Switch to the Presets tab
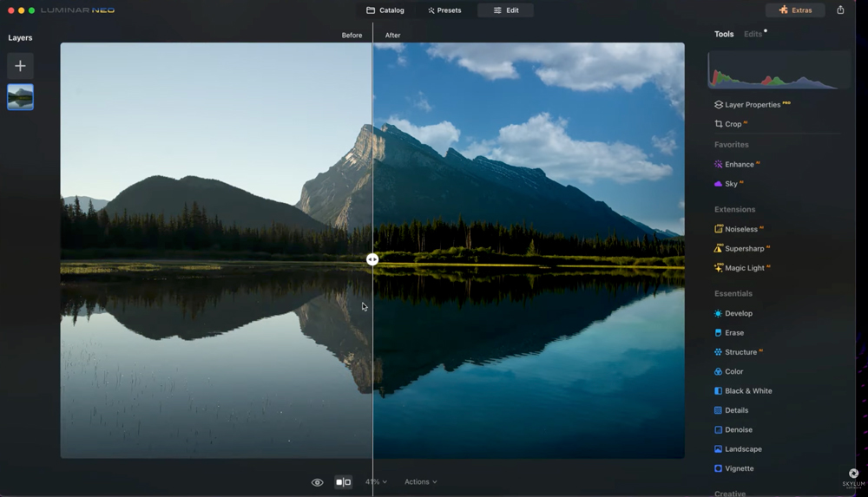Viewport: 868px width, 497px height. coord(444,10)
